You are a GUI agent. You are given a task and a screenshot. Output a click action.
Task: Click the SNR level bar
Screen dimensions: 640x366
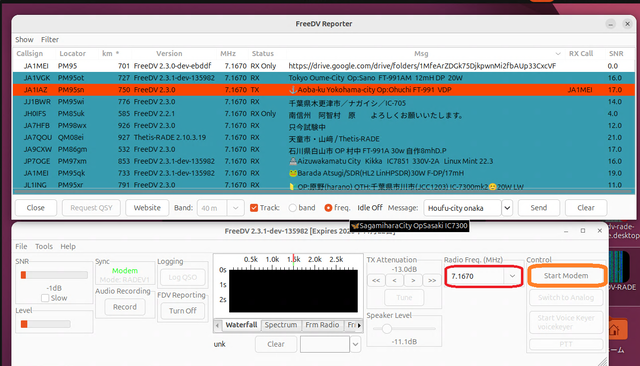54,275
